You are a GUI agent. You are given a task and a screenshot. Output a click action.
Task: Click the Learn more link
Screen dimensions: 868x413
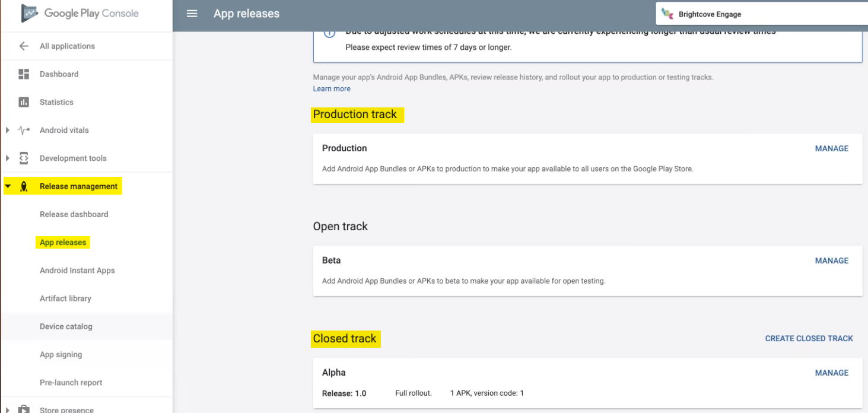click(x=332, y=88)
